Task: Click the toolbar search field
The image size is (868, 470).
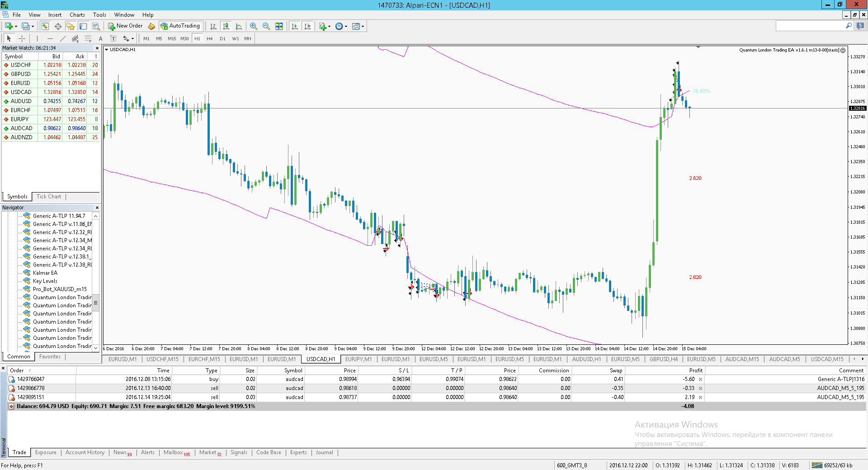Action: click(810, 26)
